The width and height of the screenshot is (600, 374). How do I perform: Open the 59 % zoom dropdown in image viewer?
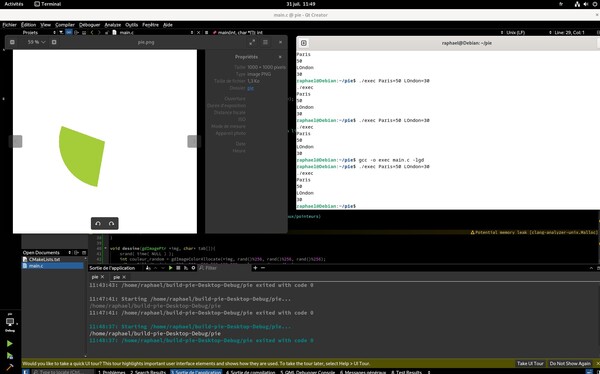pyautogui.click(x=36, y=42)
